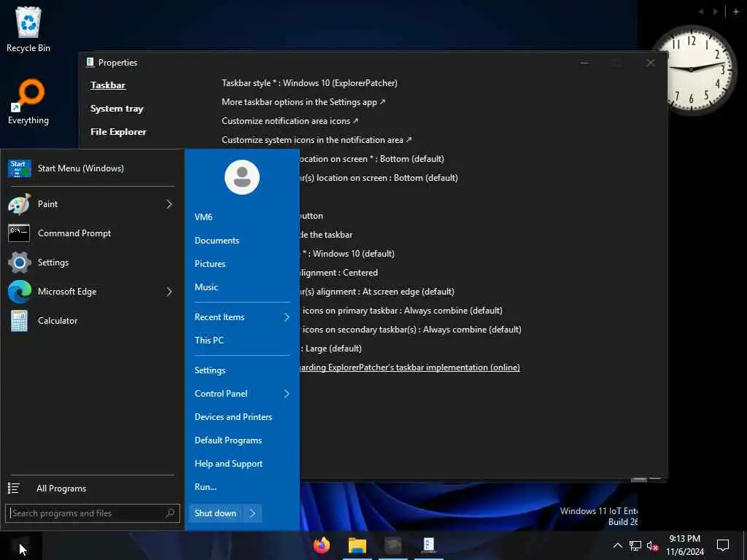Open the Recycle Bin desktop icon
747x560 pixels.
(x=28, y=28)
